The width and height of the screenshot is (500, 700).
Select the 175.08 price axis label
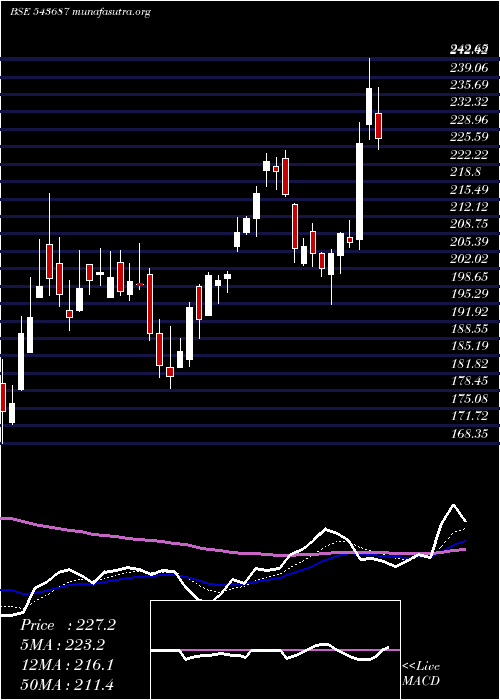point(470,398)
